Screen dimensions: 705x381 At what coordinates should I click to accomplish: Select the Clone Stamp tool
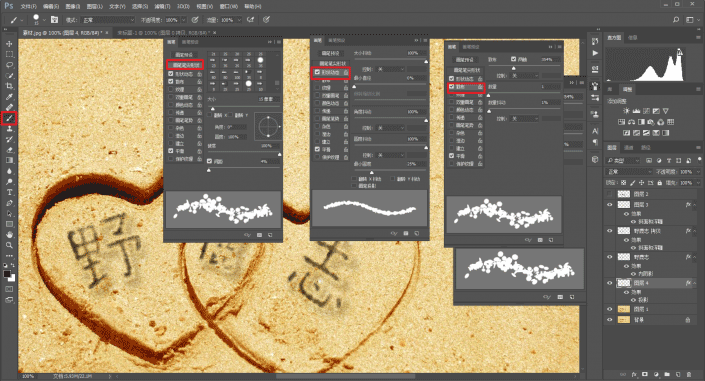point(9,129)
